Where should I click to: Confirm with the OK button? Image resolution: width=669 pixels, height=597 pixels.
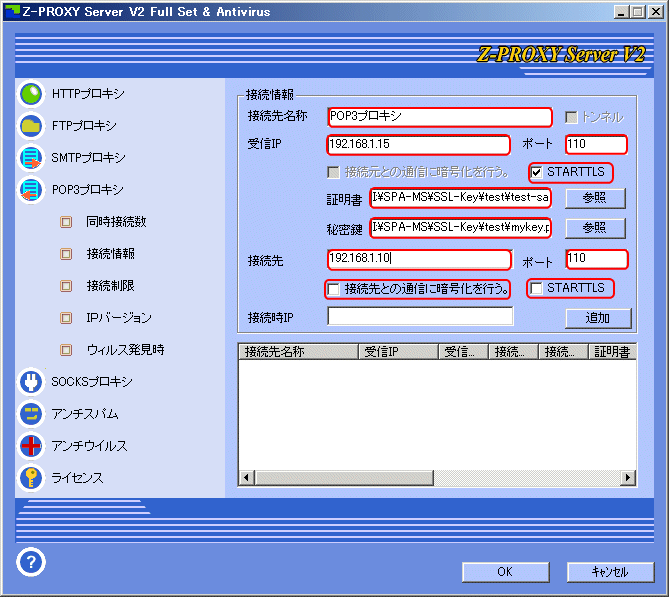point(506,572)
